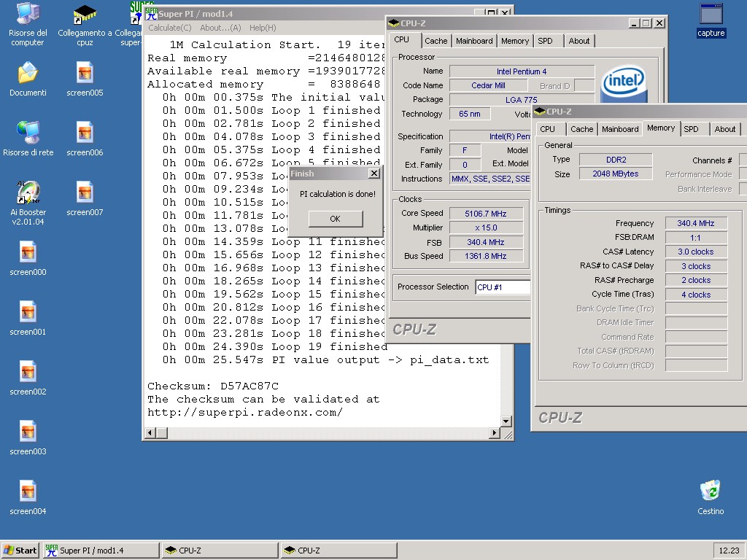Screen dimensions: 747x560
Task: Click the CAS# Latency 3.0 clocks value
Action: [x=695, y=252]
